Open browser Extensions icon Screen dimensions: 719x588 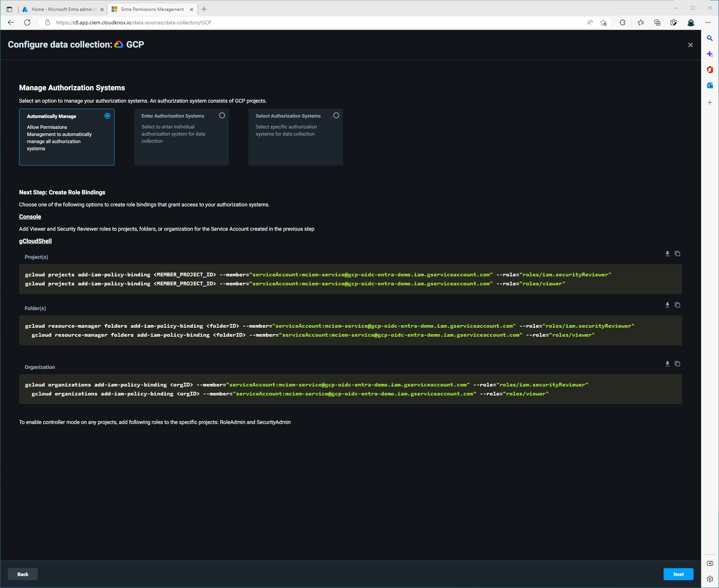622,22
